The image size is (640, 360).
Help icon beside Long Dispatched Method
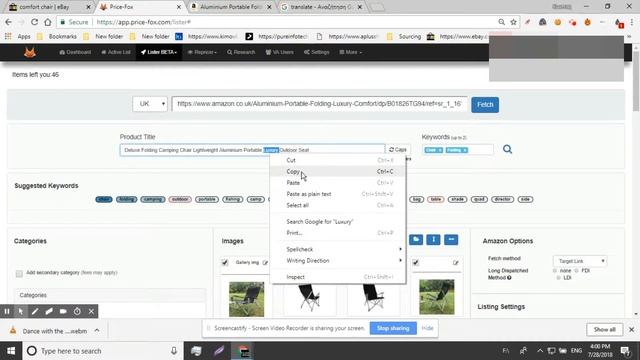coord(509,278)
